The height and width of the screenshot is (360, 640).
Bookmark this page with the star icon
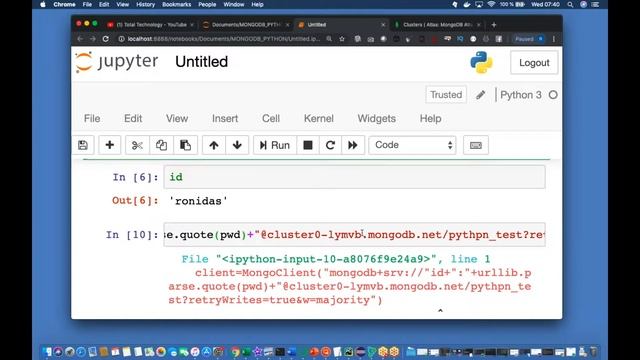pos(342,39)
